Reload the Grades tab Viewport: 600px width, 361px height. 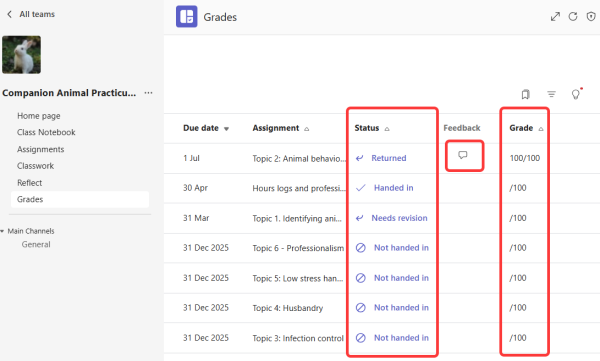[x=573, y=16]
